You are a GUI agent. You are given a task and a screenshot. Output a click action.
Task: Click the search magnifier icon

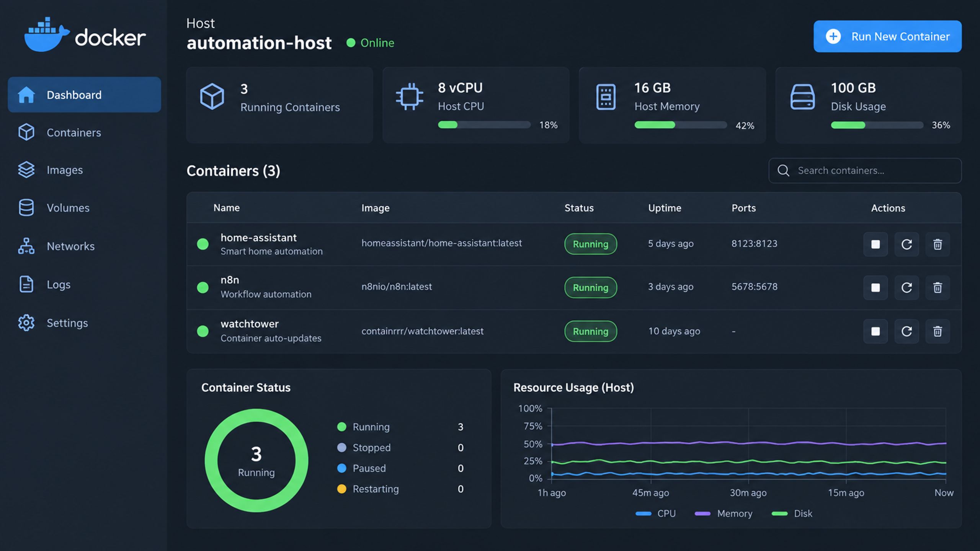click(783, 170)
